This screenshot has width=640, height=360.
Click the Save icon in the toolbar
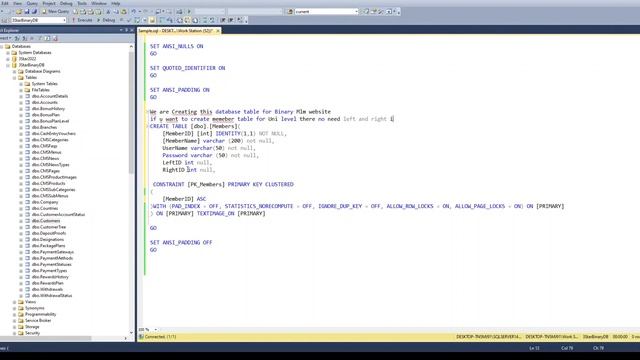click(x=27, y=11)
